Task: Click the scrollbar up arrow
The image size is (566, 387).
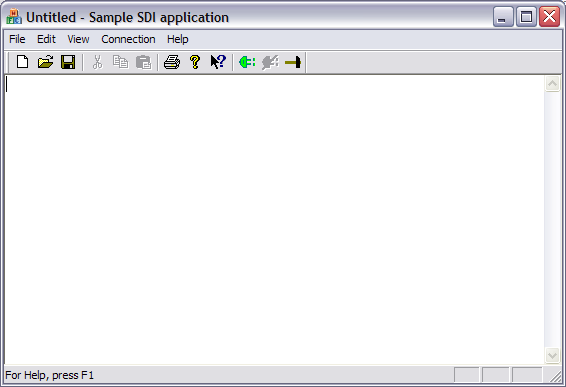Action: [552, 84]
